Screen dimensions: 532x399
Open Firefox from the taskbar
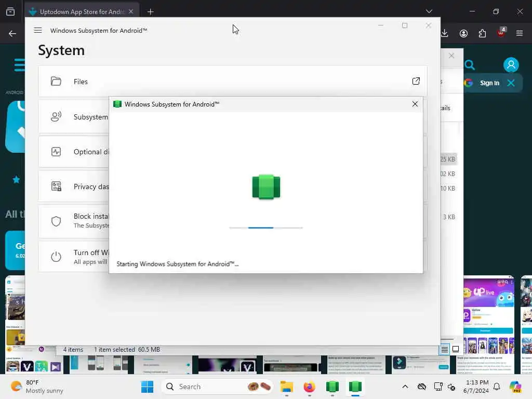pyautogui.click(x=310, y=387)
